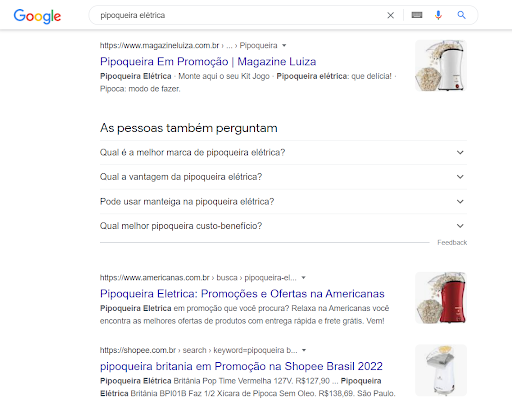Click the Feedback link
Viewport: 512px width, 403px height.
click(x=452, y=243)
